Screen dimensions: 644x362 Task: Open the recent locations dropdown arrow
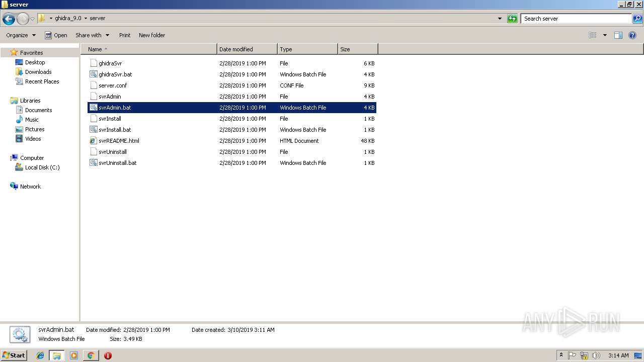[x=32, y=19]
